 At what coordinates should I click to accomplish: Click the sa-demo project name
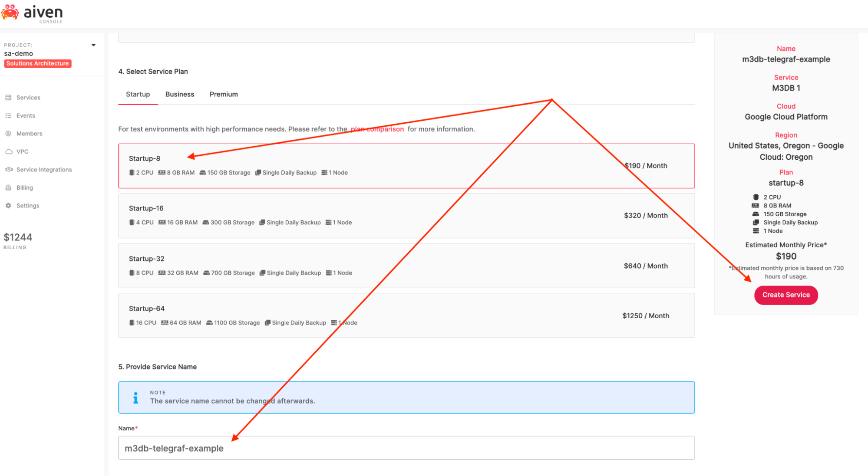click(x=19, y=53)
